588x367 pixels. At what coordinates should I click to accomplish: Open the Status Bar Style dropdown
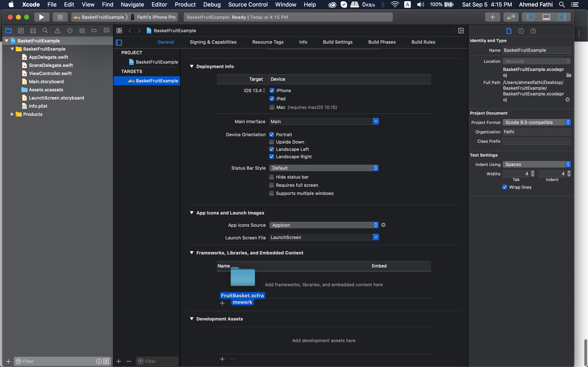pos(375,168)
